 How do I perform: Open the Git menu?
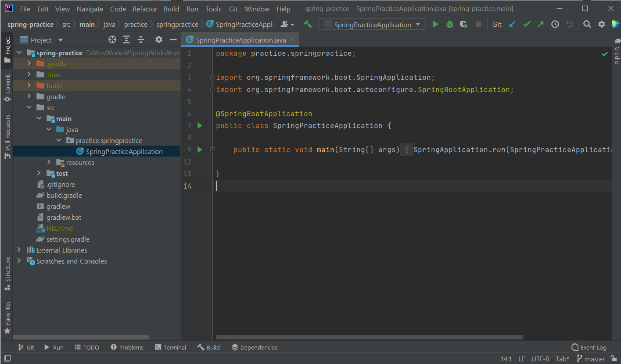point(233,9)
